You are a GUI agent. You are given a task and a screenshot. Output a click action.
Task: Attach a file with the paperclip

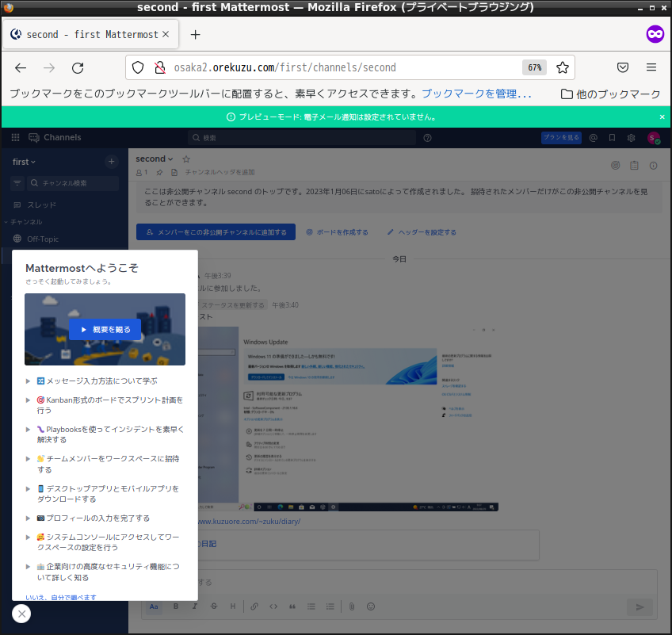351,606
